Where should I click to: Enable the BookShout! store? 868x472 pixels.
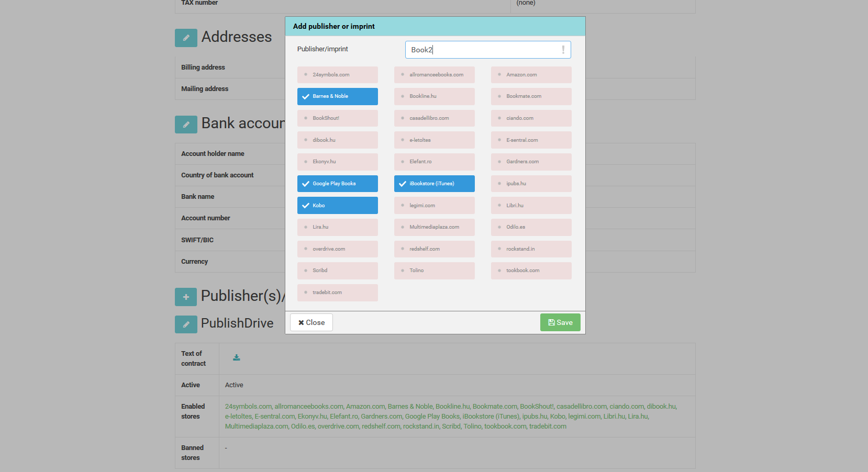tap(338, 118)
